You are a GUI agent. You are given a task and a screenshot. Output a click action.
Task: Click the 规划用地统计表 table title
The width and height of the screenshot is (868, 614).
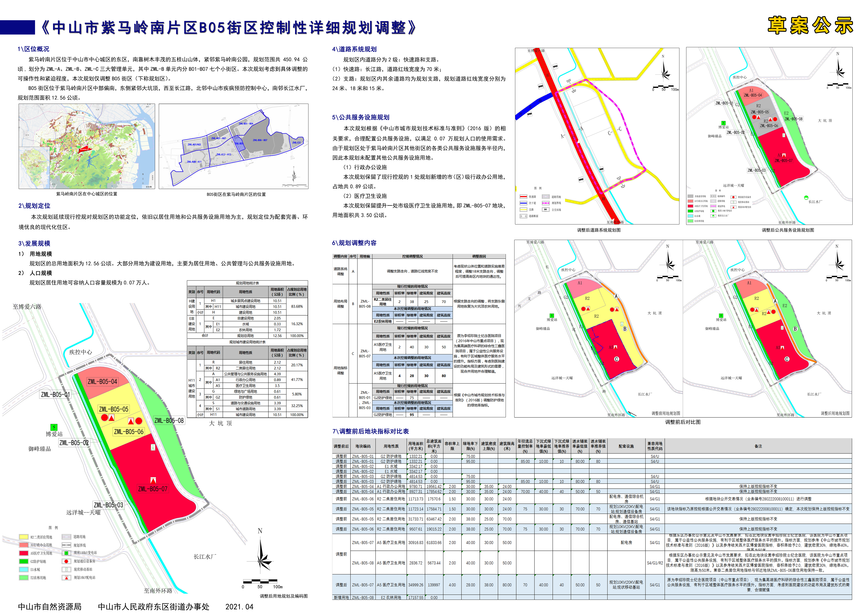[247, 283]
